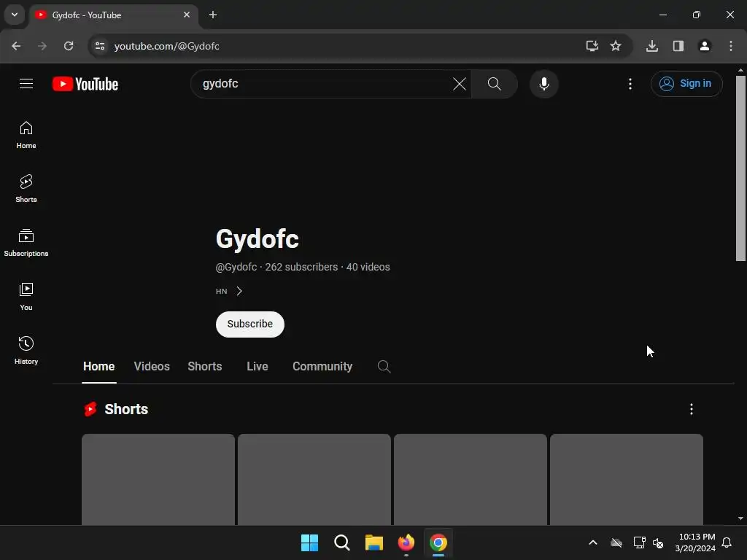The image size is (747, 560).
Task: Subscribe to the Gydofc channel
Action: click(x=250, y=324)
